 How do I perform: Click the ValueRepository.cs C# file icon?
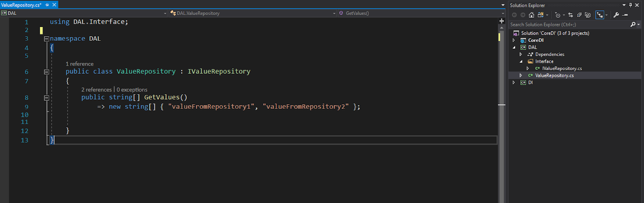(530, 76)
